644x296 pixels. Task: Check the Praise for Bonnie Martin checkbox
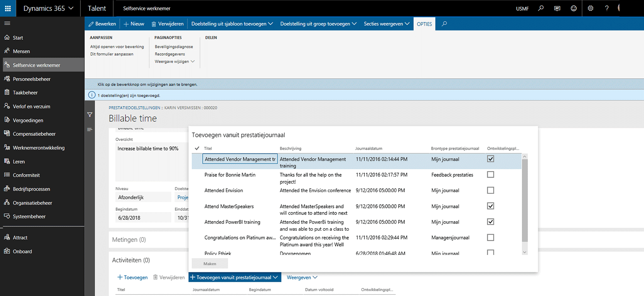pyautogui.click(x=491, y=175)
